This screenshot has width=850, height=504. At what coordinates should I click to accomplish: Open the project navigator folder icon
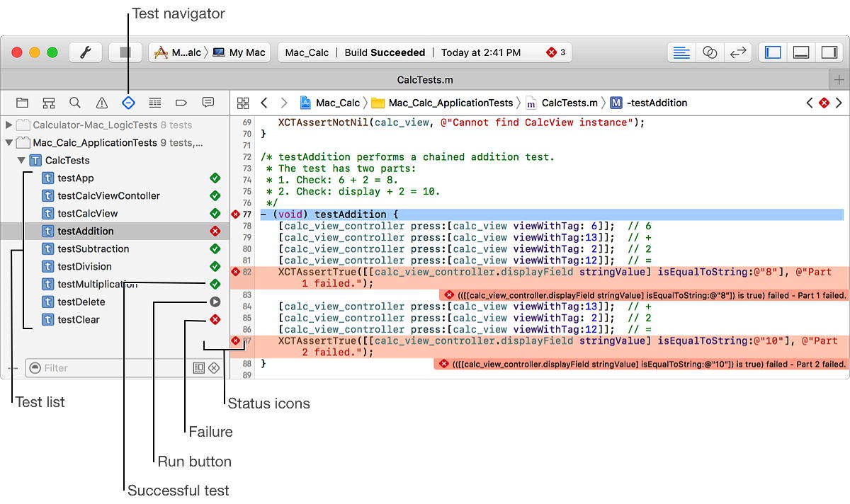[22, 103]
